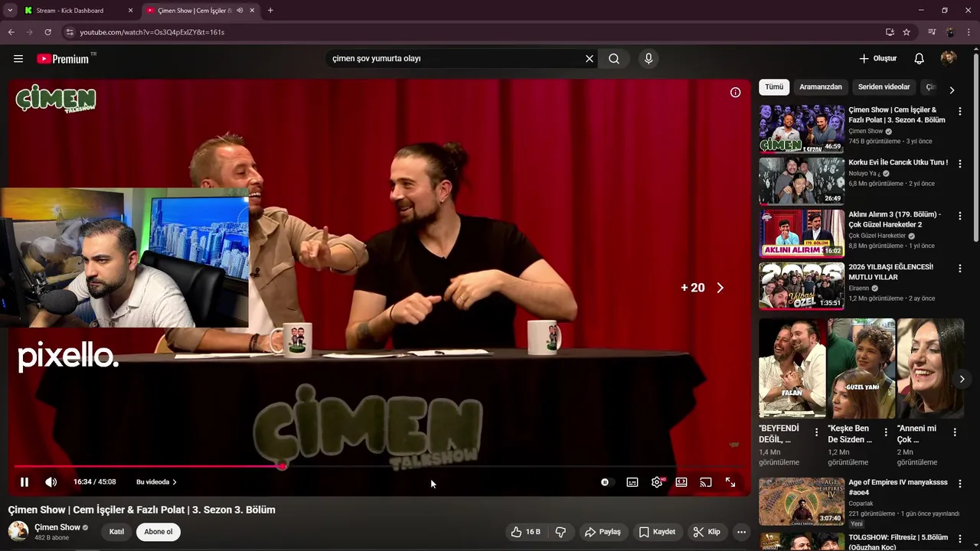980x551 pixels.
Task: Select the 'Aramanızdan' filter chip
Action: [x=821, y=87]
